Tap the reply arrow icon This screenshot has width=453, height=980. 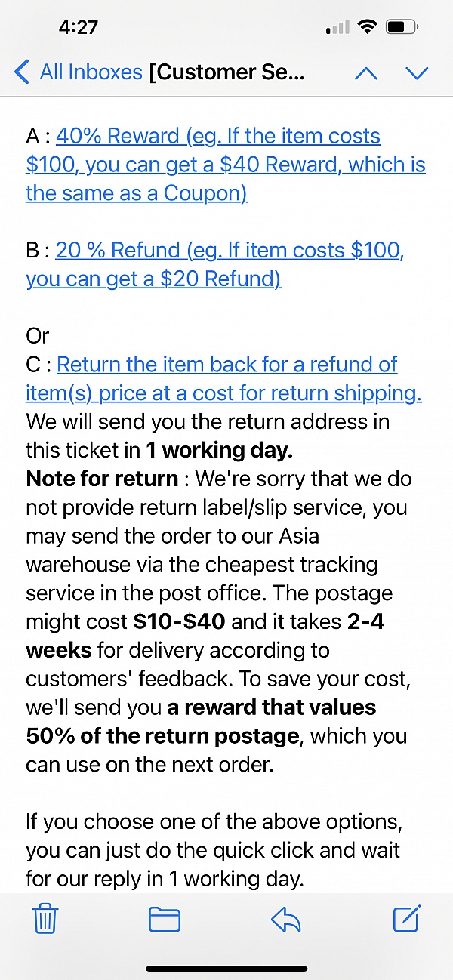pyautogui.click(x=286, y=919)
